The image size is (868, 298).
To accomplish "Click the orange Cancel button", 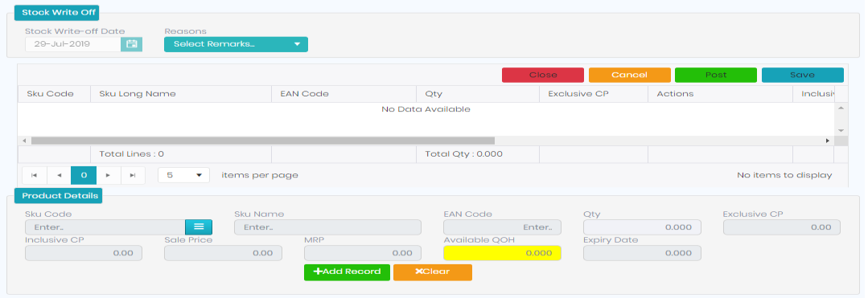I will [x=629, y=76].
